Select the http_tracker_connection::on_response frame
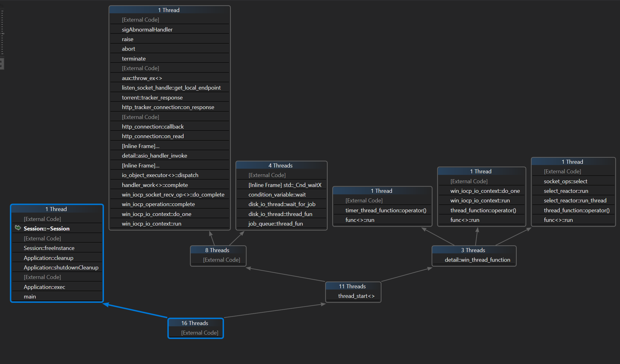Viewport: 620px width, 364px height. (x=168, y=107)
